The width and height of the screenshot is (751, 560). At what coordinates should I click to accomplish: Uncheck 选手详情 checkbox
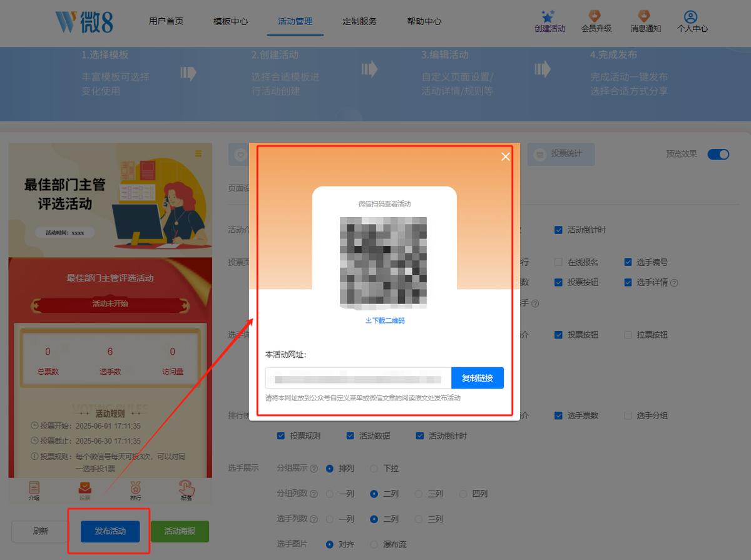(628, 282)
